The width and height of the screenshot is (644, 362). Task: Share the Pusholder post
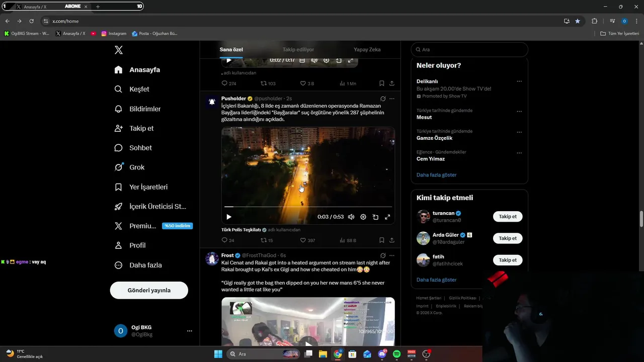(x=392, y=240)
